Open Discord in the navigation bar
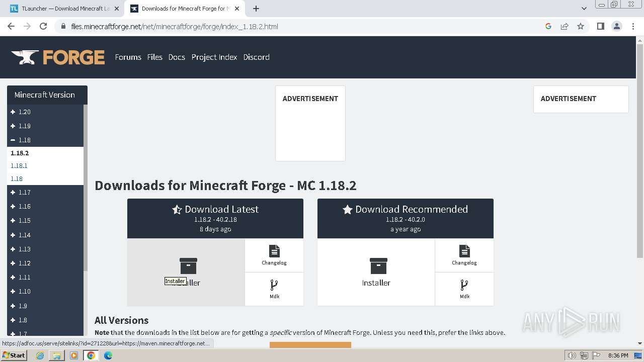 [256, 57]
